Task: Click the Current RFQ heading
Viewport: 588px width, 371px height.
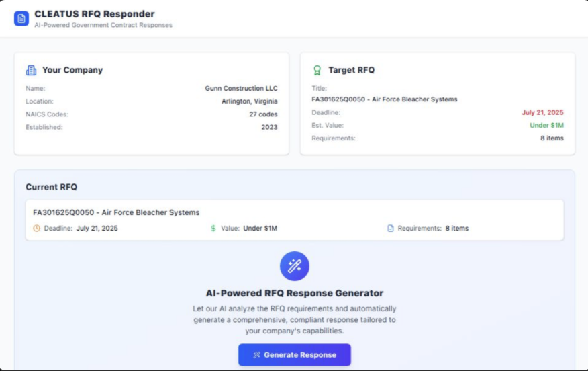Action: (x=52, y=187)
